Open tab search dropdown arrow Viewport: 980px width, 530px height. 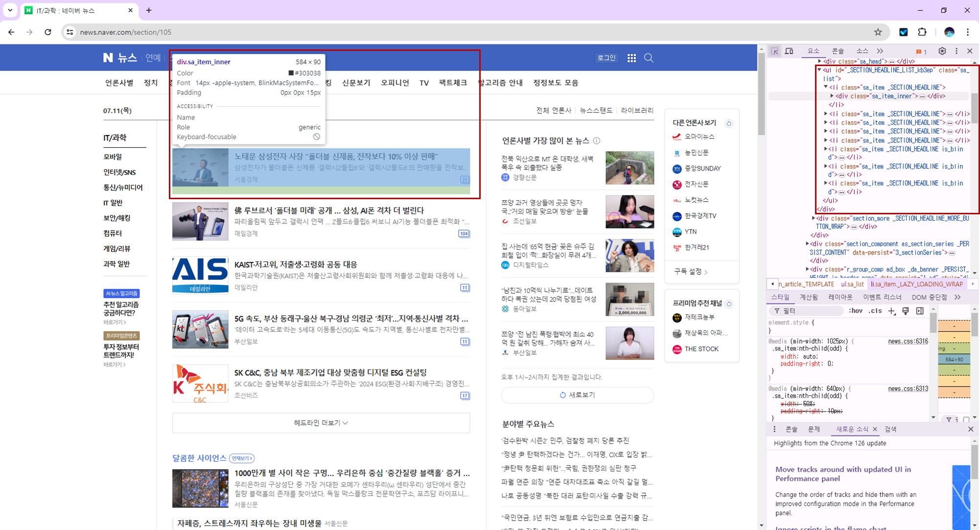pyautogui.click(x=10, y=10)
